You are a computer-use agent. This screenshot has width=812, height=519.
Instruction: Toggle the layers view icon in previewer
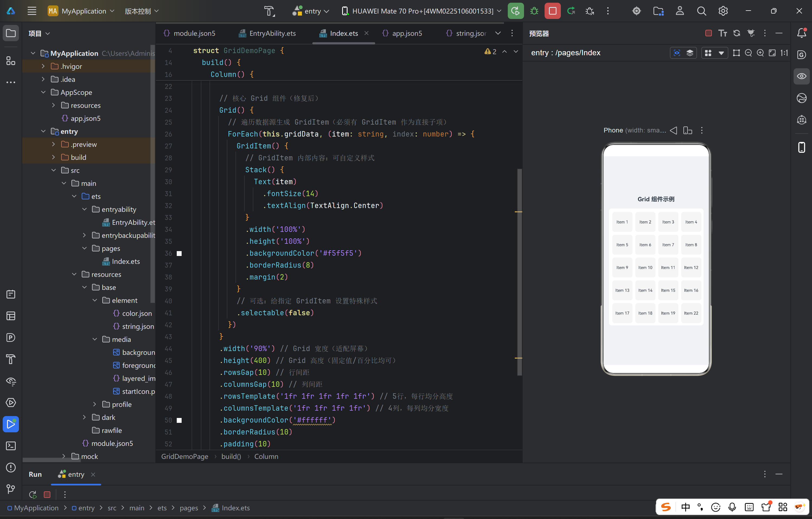coord(690,53)
